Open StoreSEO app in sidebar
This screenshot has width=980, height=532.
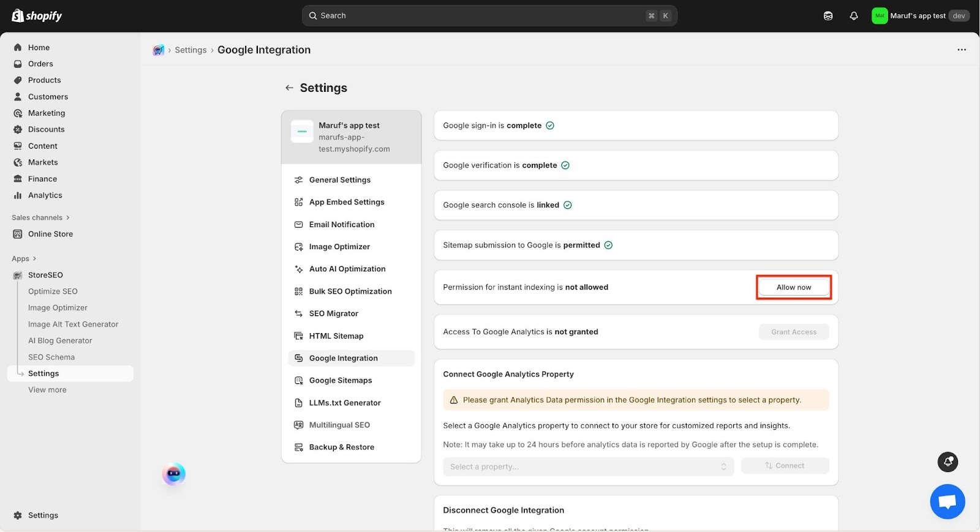(x=45, y=275)
